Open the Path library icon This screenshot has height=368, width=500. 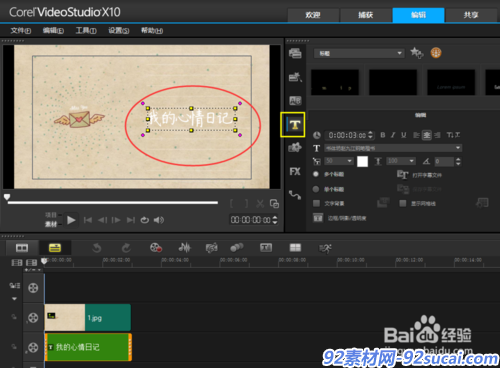pyautogui.click(x=295, y=195)
